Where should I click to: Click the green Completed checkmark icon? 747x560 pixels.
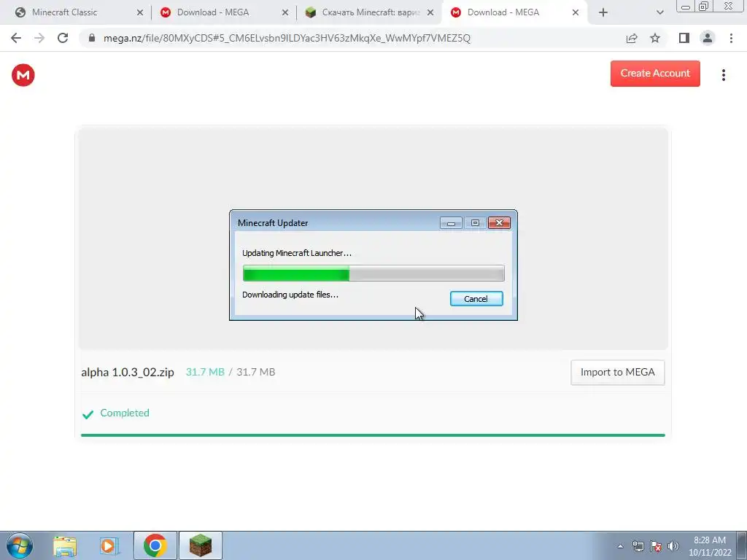88,414
